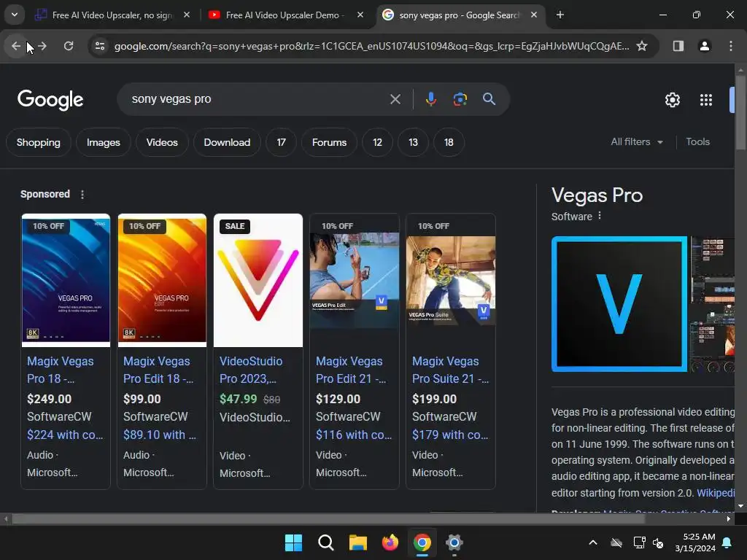Open the Magix Vegas Pro 18 listing
747x560 pixels.
tap(61, 370)
